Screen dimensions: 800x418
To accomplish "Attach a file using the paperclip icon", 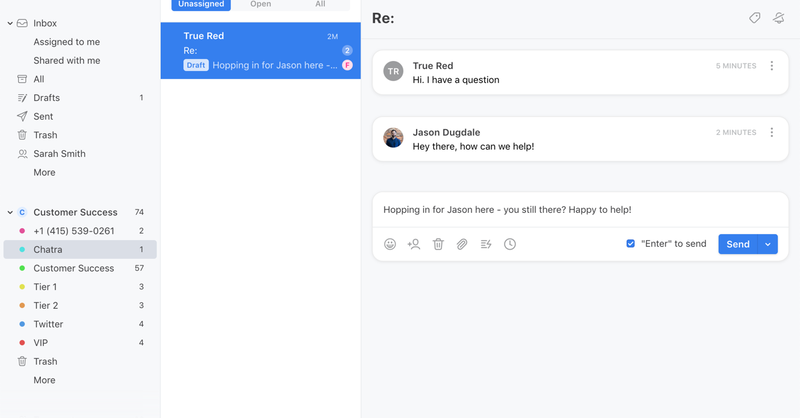I will pos(462,244).
